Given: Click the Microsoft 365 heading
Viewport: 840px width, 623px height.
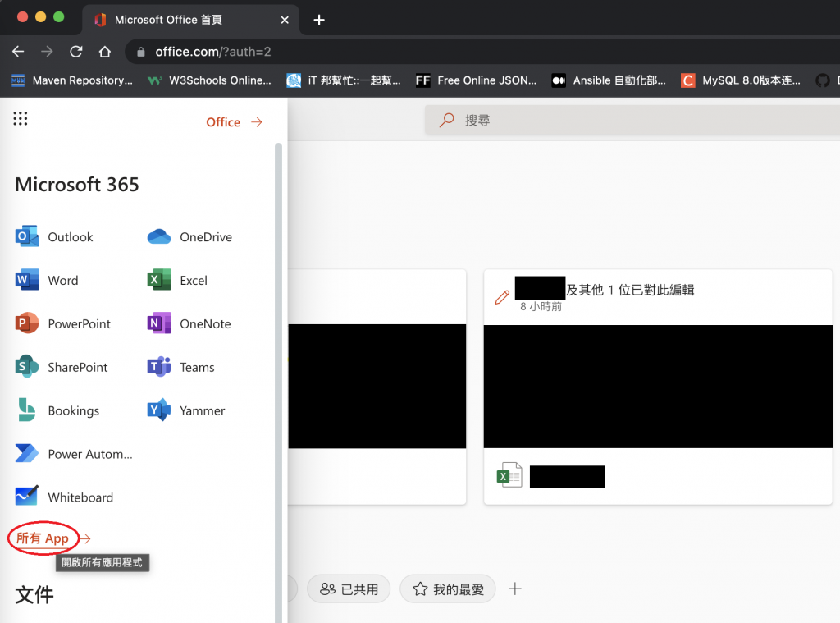Looking at the screenshot, I should pyautogui.click(x=76, y=185).
